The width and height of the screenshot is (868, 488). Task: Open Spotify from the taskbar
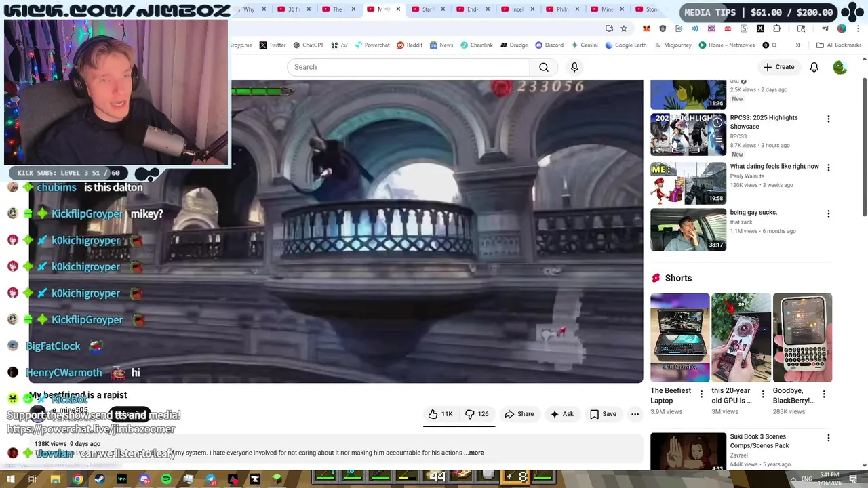[x=166, y=479]
